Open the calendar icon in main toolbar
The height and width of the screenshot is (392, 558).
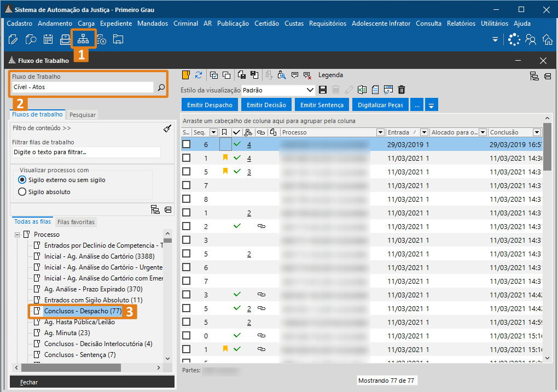tap(48, 39)
